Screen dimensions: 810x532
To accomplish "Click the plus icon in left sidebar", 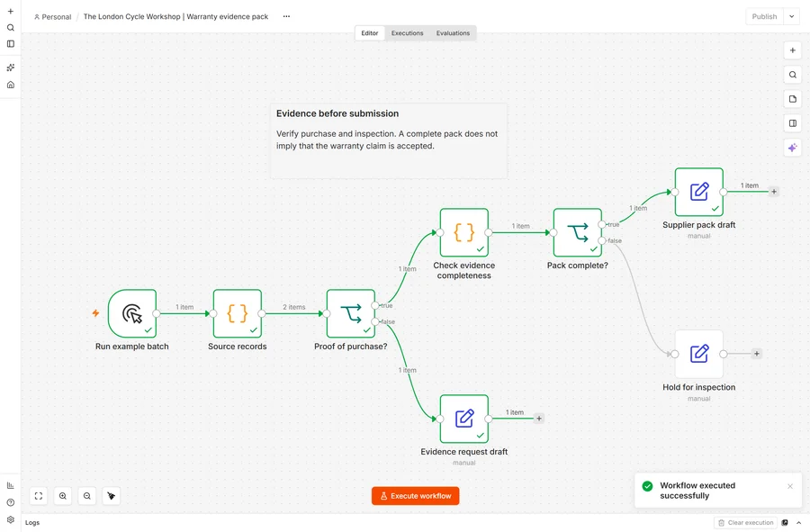I will point(10,12).
